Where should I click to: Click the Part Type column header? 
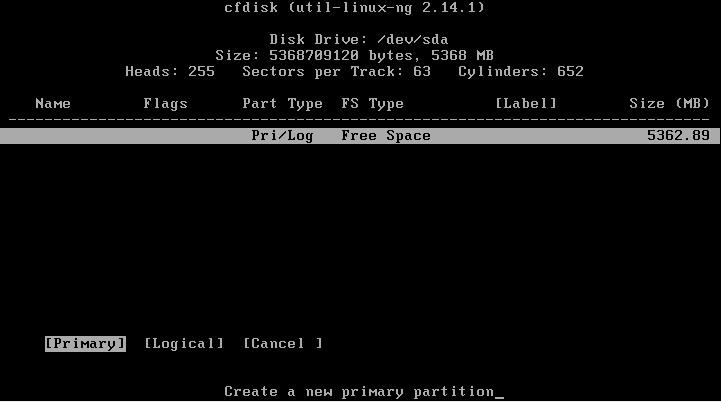point(282,103)
